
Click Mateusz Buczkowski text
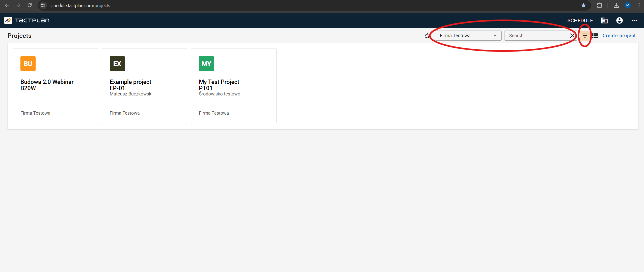click(131, 94)
